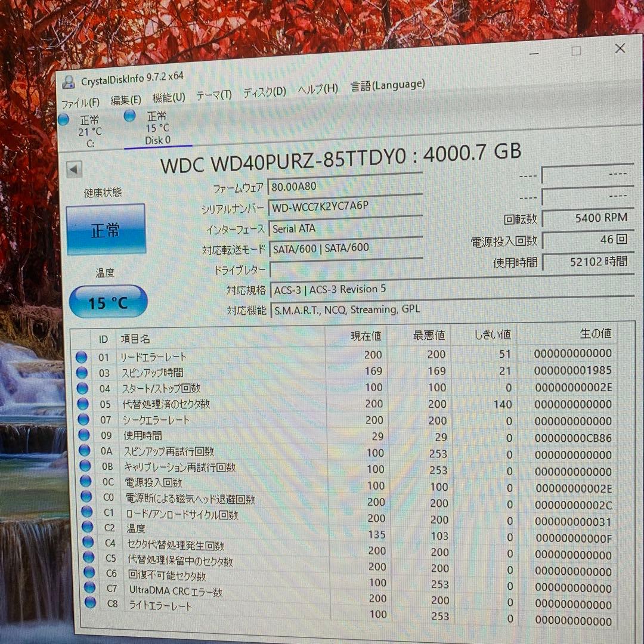Click the 最悪値 column header

coord(419,335)
